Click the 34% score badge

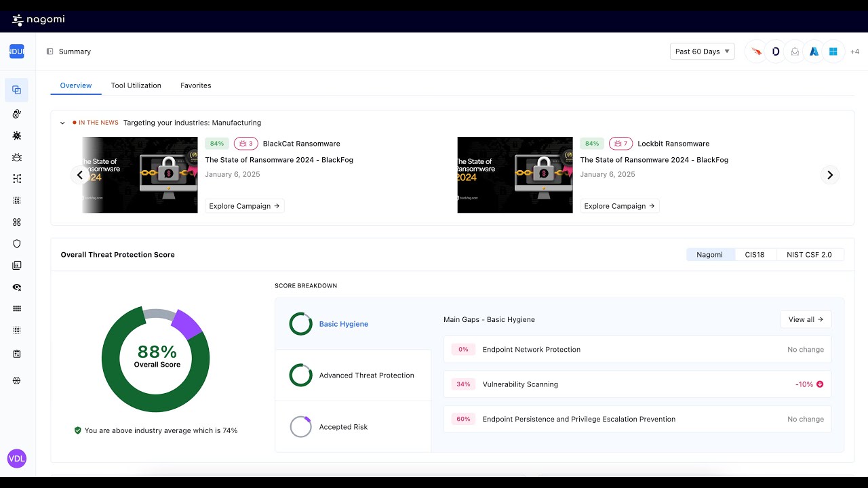pyautogui.click(x=464, y=384)
